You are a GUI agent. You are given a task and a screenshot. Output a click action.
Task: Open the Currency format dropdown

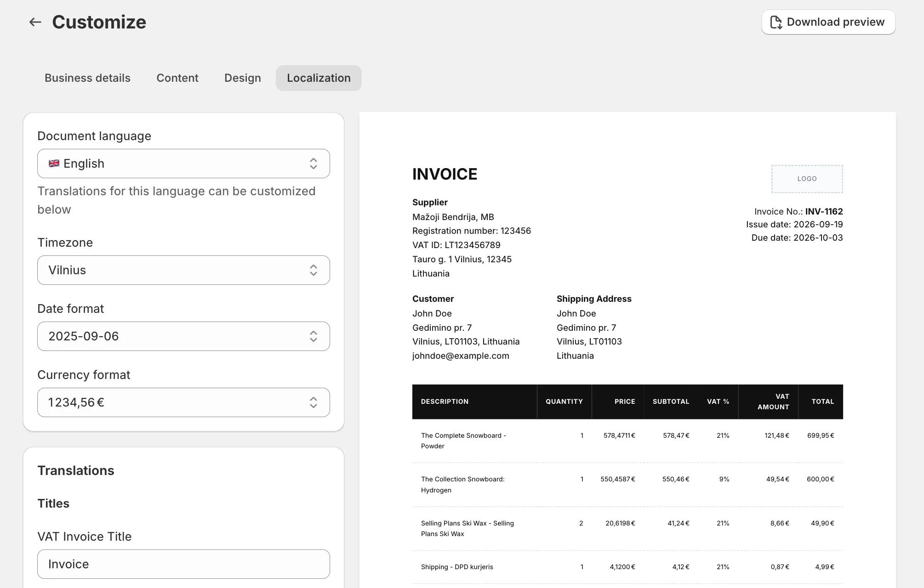(x=183, y=402)
